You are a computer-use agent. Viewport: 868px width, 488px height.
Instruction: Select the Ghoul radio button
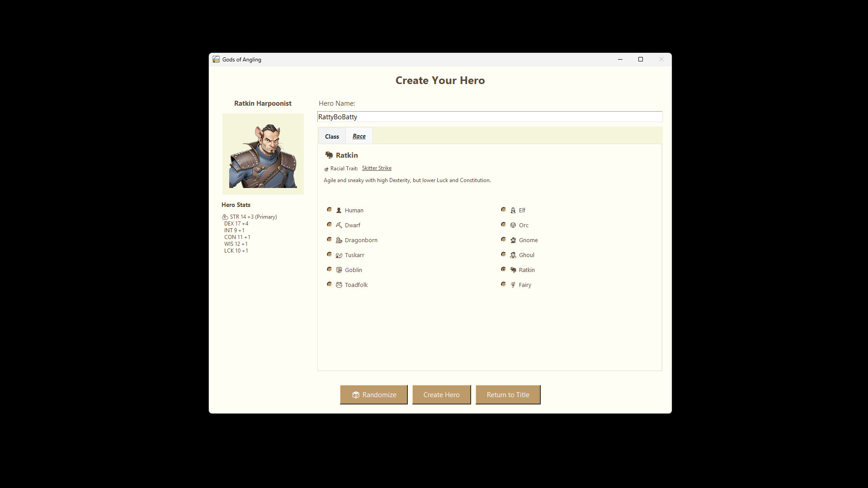pyautogui.click(x=503, y=254)
